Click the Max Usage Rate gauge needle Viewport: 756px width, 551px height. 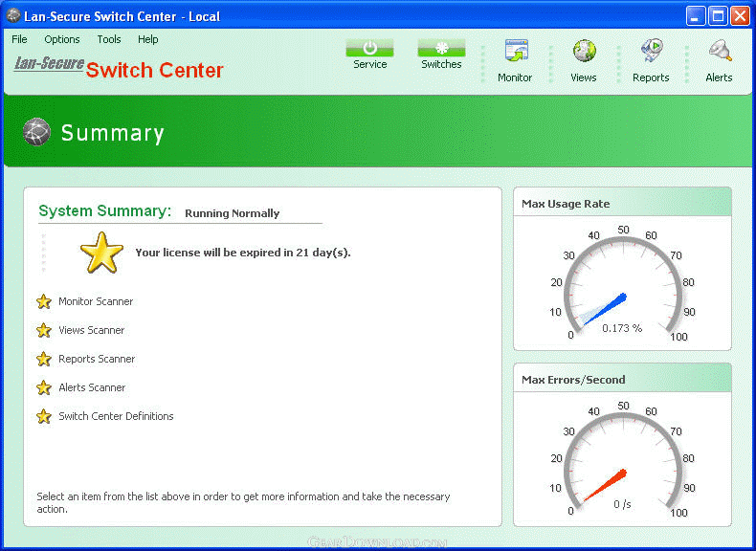point(604,309)
